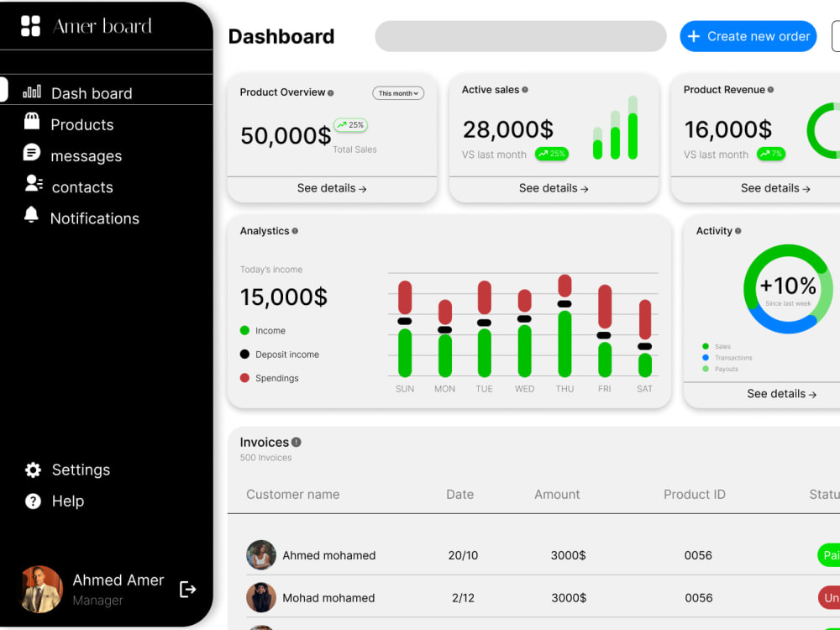Click the info icon next to Activity

pyautogui.click(x=738, y=231)
